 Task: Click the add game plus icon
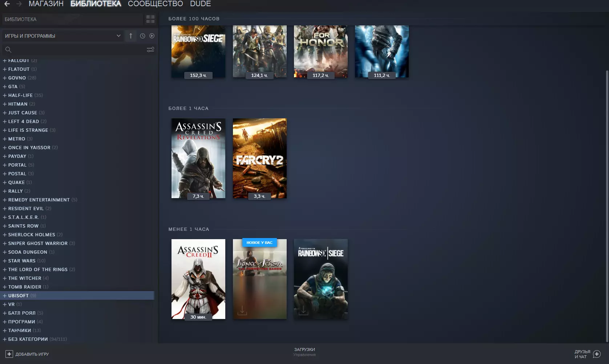tap(9, 354)
